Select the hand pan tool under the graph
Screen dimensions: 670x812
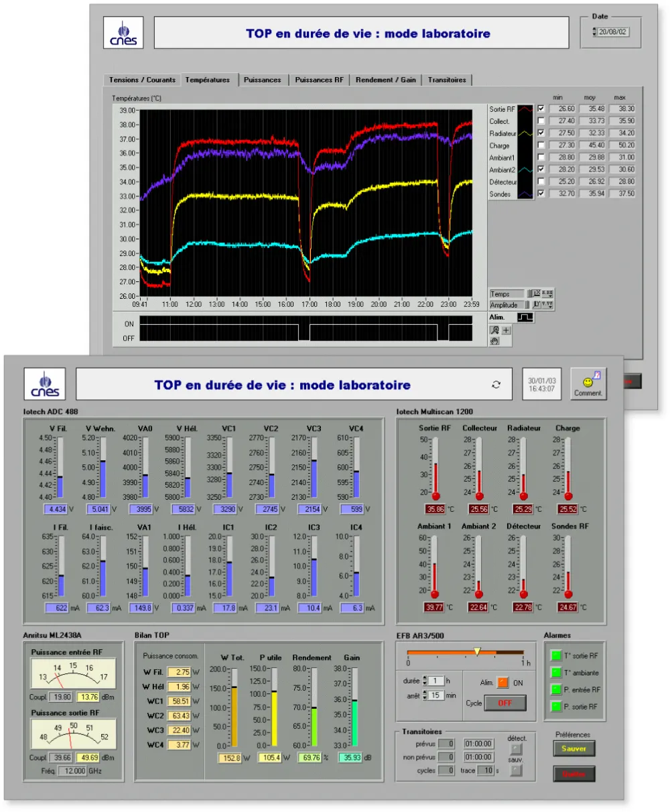pos(494,340)
